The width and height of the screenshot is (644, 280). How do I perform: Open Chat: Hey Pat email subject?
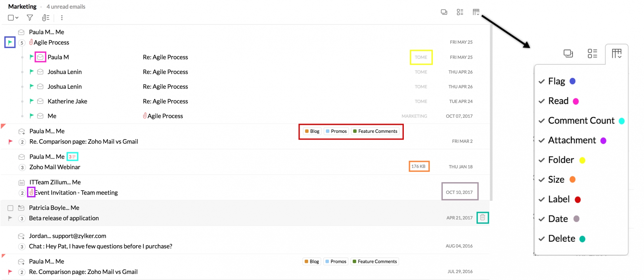pos(100,246)
